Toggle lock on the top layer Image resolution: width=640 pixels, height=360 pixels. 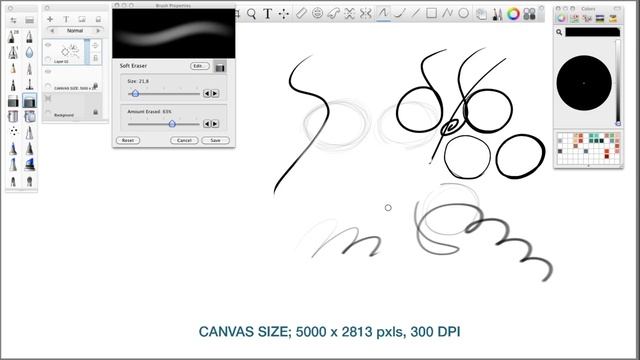click(95, 58)
